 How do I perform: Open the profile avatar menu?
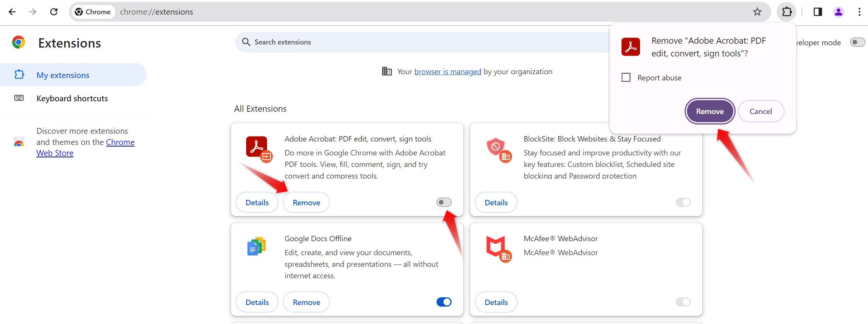pyautogui.click(x=839, y=12)
